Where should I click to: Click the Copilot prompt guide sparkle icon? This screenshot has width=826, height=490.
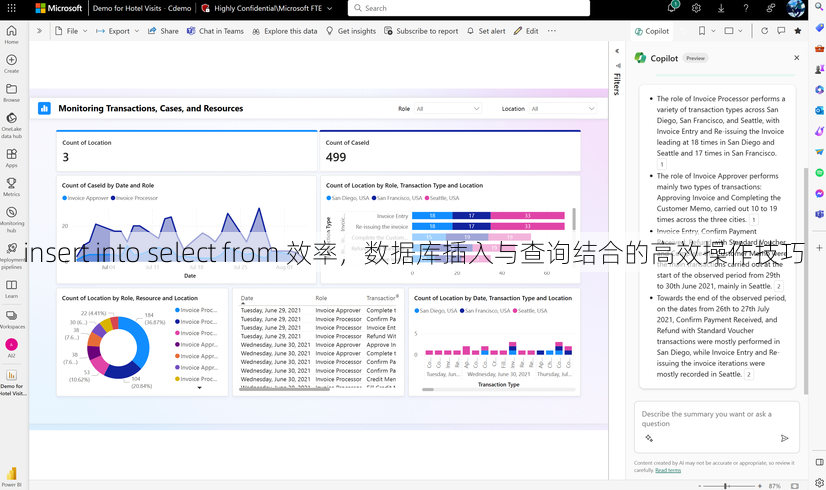pos(649,438)
